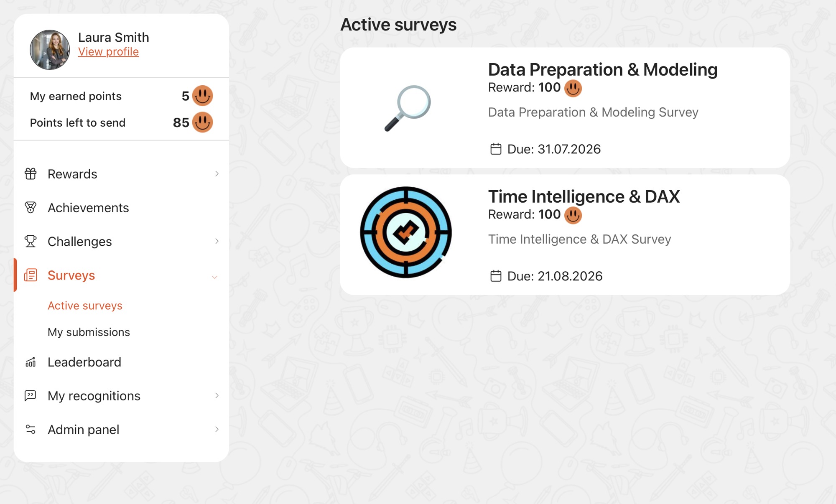
Task: Click the Rewards gift icon
Action: click(31, 174)
